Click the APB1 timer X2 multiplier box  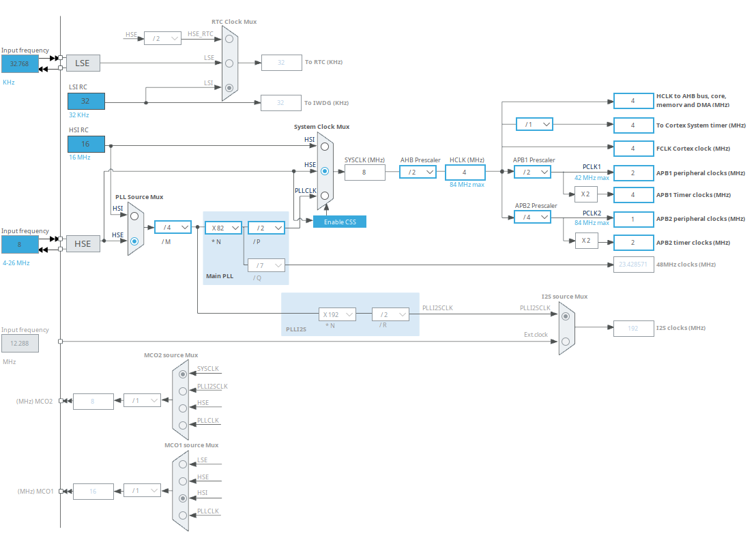tap(586, 194)
